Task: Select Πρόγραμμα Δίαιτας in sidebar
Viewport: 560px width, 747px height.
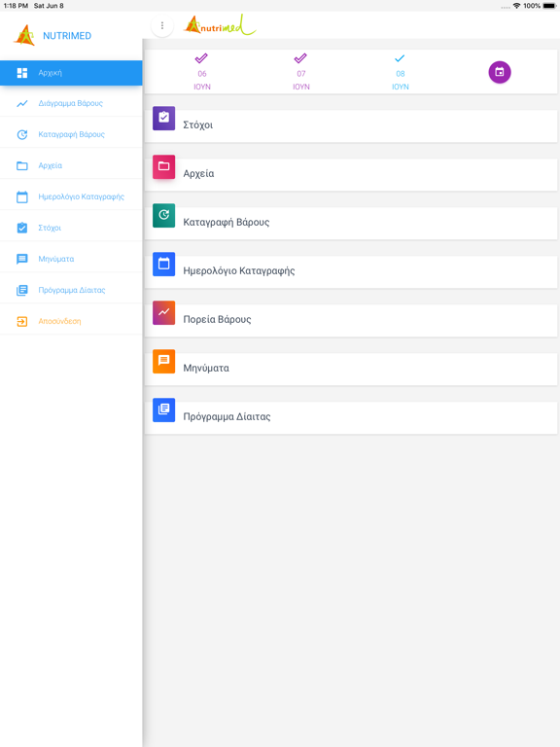Action: click(x=71, y=290)
